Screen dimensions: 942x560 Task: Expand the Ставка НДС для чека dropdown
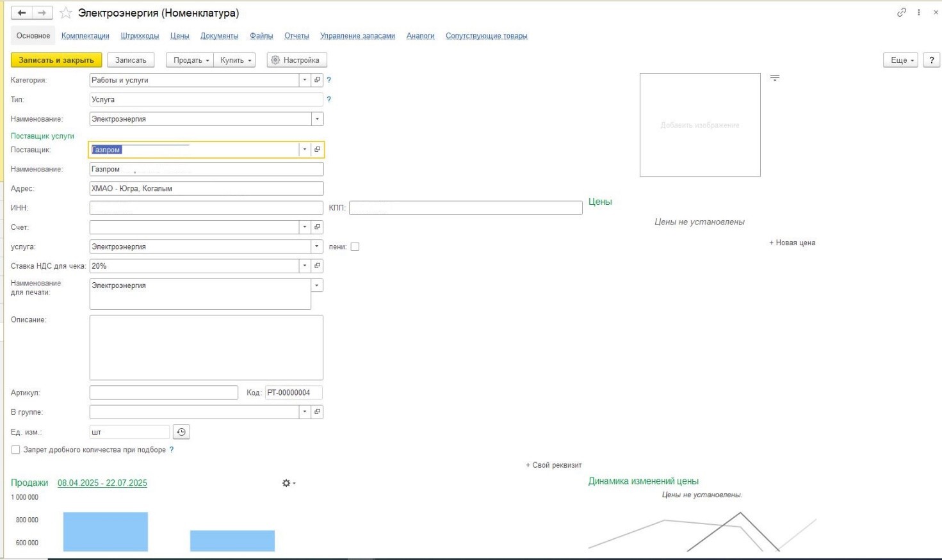(305, 266)
